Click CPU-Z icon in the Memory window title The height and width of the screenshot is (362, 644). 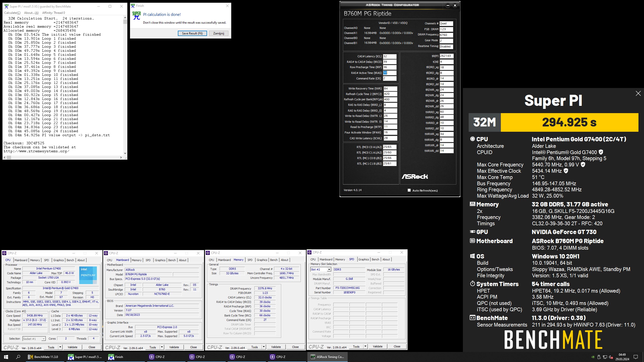pos(208,253)
